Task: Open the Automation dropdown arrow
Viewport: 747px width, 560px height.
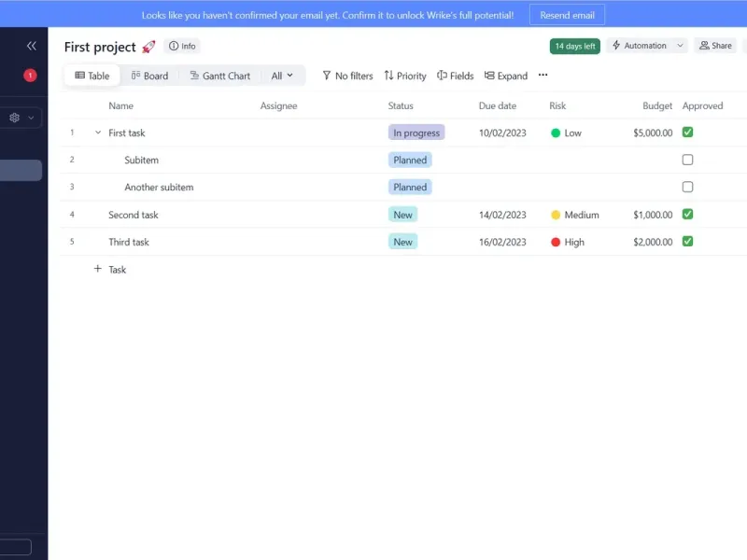Action: (x=680, y=46)
